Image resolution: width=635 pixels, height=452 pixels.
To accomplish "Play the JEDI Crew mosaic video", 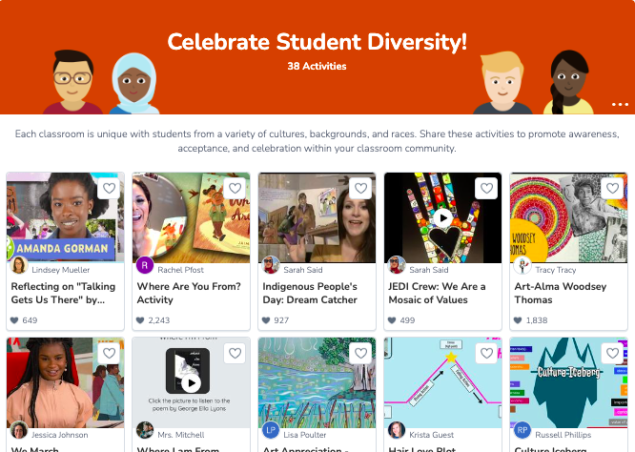I will 443,218.
